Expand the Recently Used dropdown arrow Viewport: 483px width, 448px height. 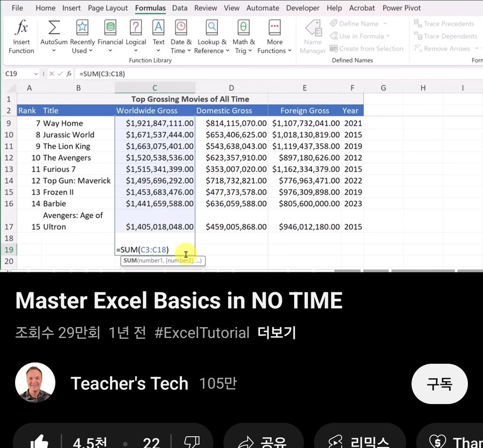click(91, 50)
